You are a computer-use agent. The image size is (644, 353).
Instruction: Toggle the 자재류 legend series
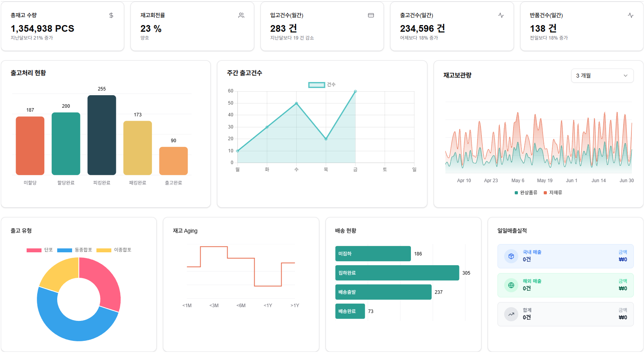pos(553,193)
